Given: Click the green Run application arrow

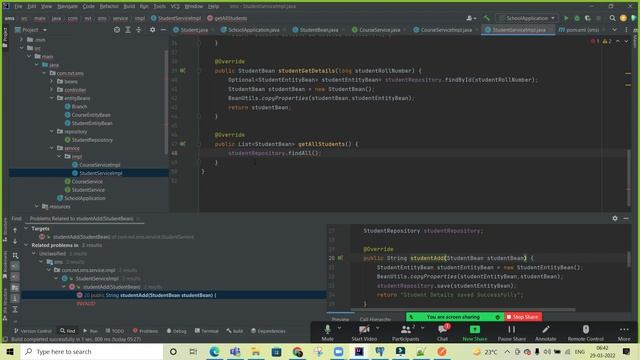Looking at the screenshot, I should [566, 18].
